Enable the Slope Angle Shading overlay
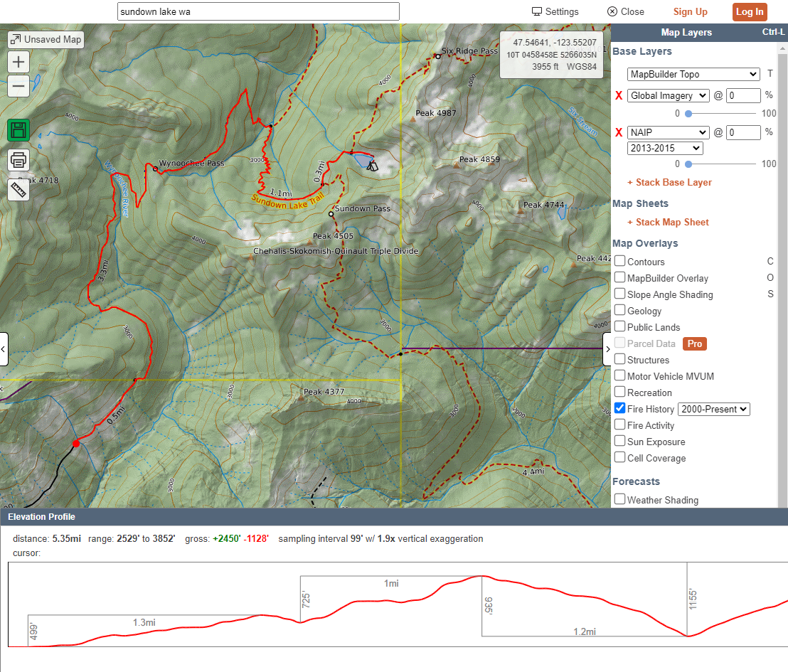This screenshot has height=672, width=788. 620,294
